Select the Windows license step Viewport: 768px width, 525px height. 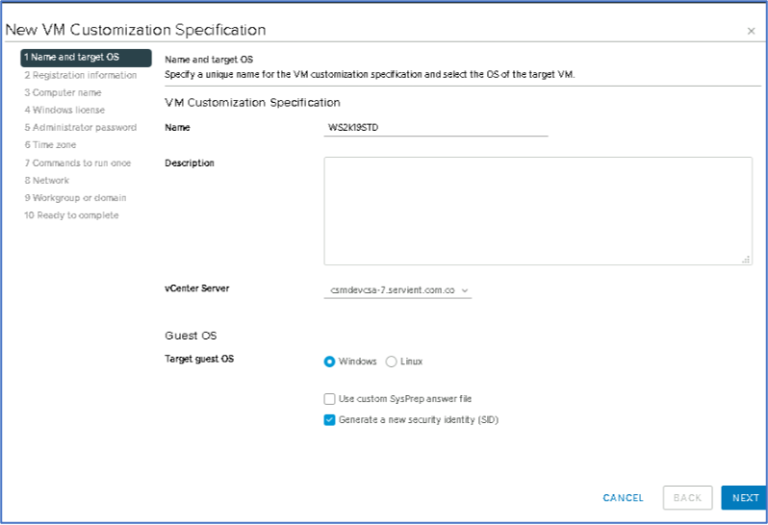pyautogui.click(x=64, y=110)
